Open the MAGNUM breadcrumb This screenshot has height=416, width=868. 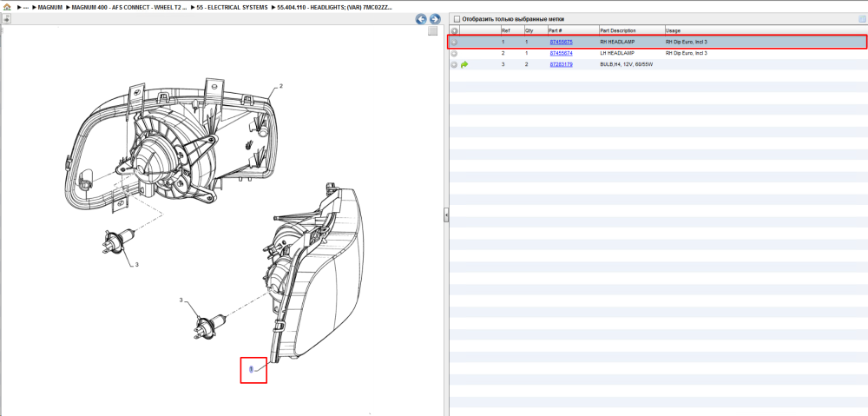click(49, 8)
